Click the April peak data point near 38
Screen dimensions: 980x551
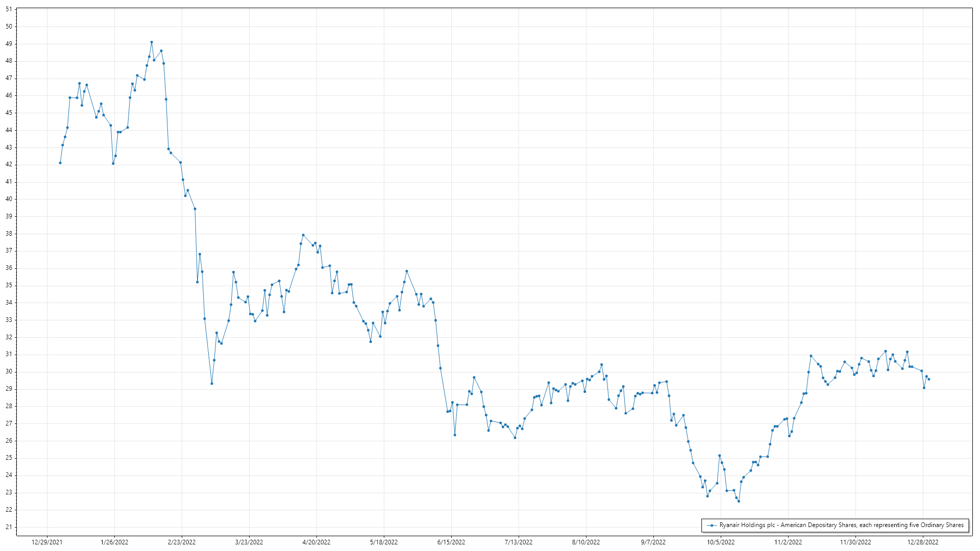point(303,235)
